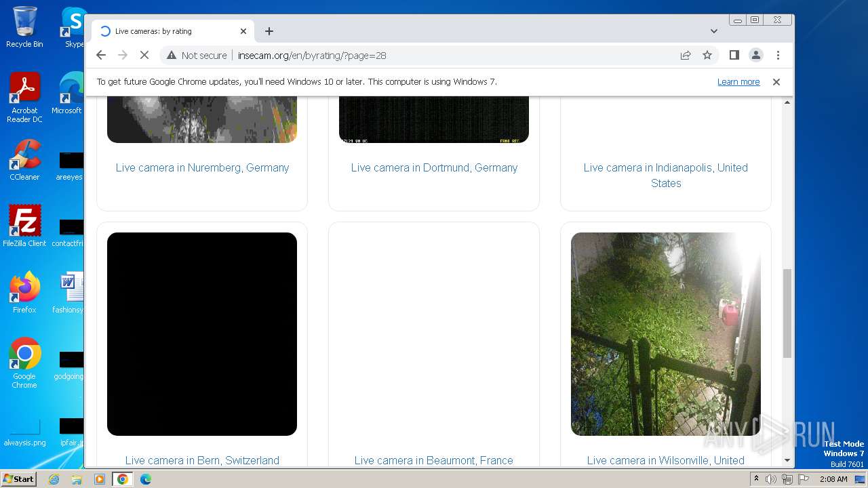Open Windows Media Player from taskbar
Viewport: 868px width, 488px height.
(x=100, y=479)
